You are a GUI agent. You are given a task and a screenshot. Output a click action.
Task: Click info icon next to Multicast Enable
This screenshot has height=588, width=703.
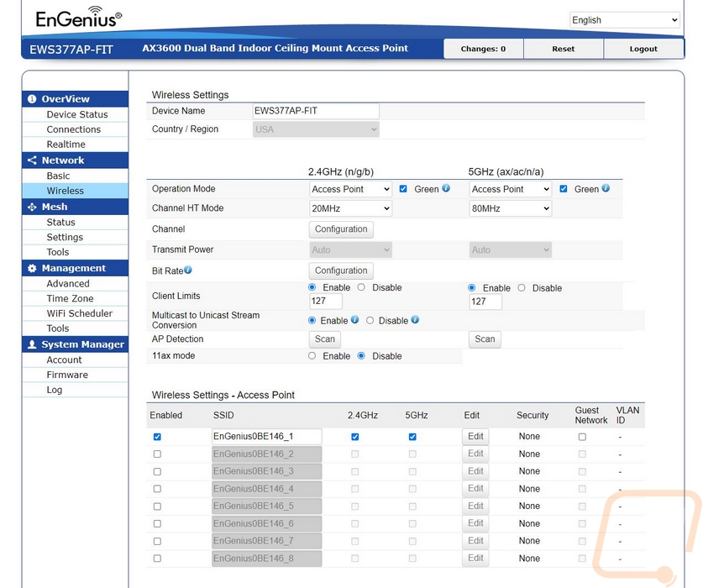point(355,320)
